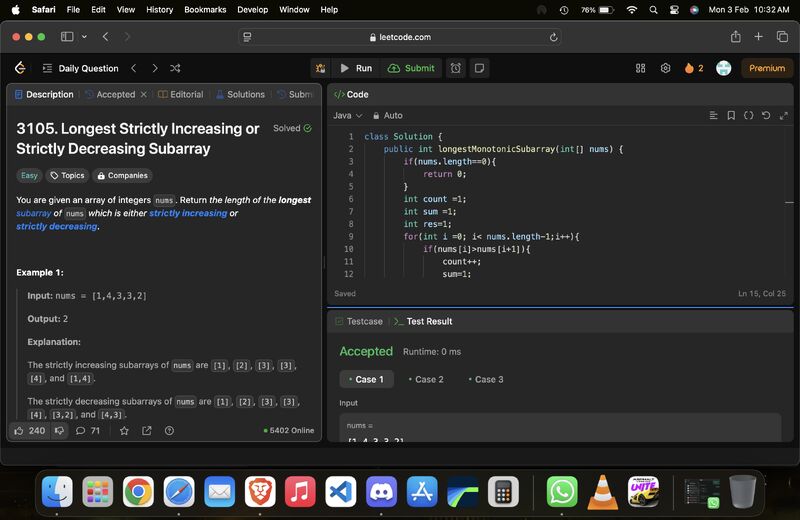Open the problem list panel icon

point(47,68)
